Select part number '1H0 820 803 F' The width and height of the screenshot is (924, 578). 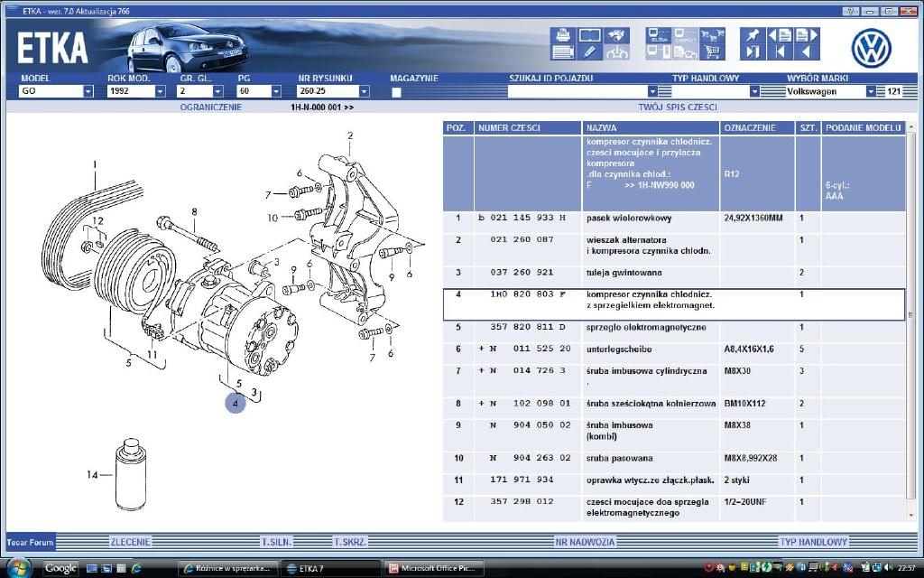tap(528, 294)
